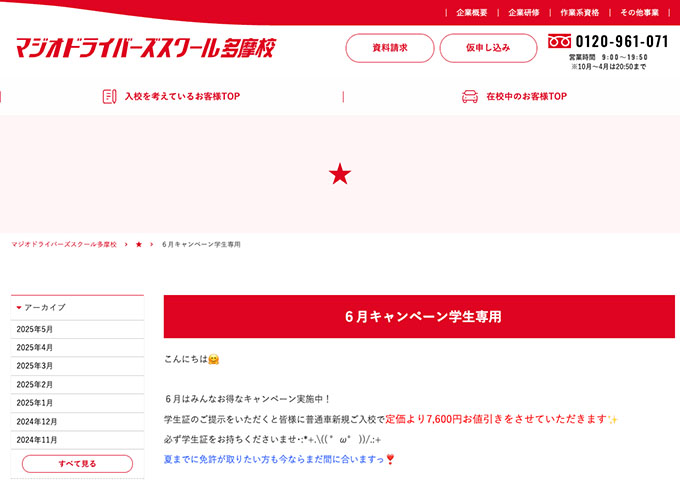Viewport: 680px width, 480px height.
Task: Open the 2025年4月 archive
Action: tap(77, 347)
